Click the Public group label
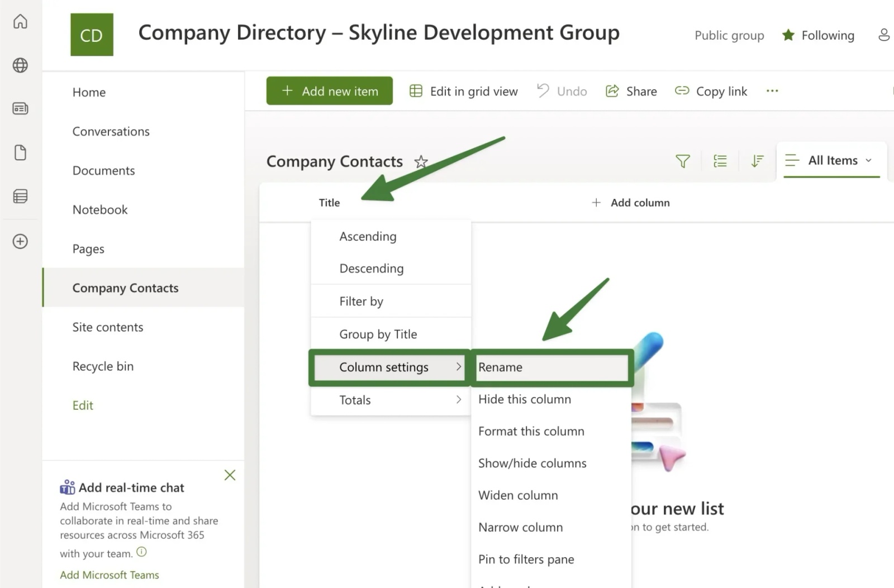 click(729, 35)
